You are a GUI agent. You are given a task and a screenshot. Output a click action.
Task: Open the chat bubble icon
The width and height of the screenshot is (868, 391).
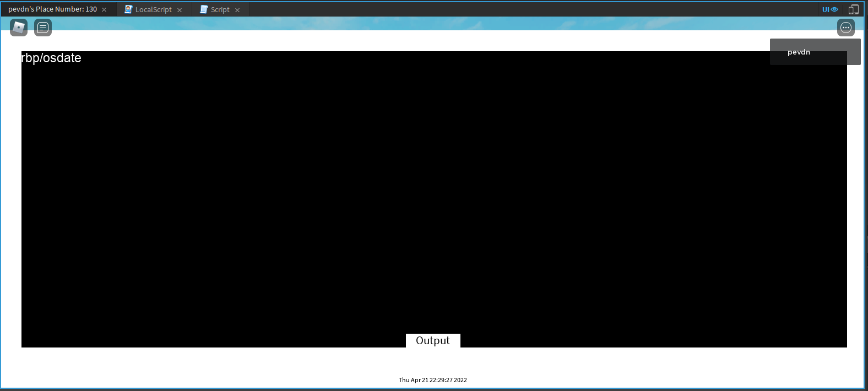(x=43, y=28)
